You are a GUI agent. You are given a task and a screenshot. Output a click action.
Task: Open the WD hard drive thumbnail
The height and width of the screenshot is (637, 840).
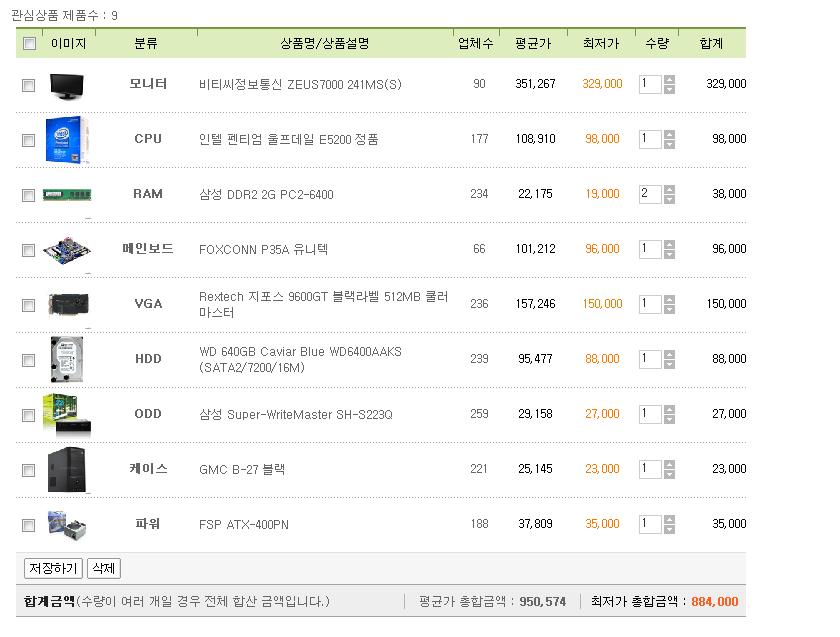(67, 359)
